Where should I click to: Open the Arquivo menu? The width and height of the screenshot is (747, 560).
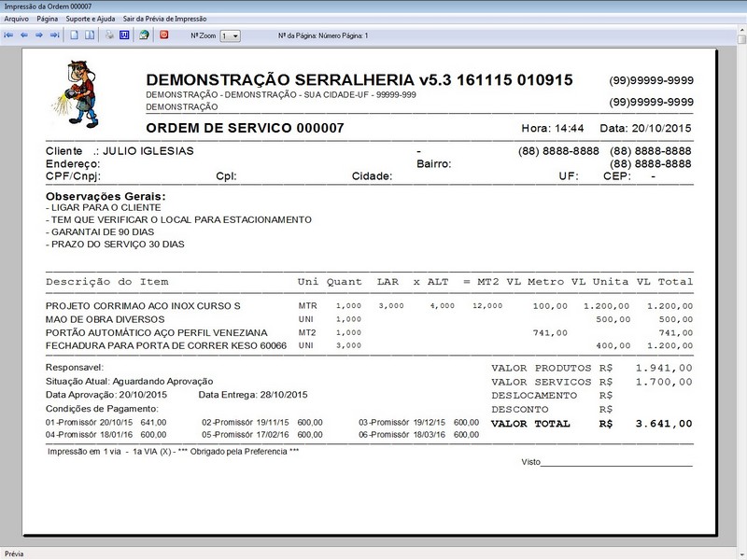pos(16,16)
